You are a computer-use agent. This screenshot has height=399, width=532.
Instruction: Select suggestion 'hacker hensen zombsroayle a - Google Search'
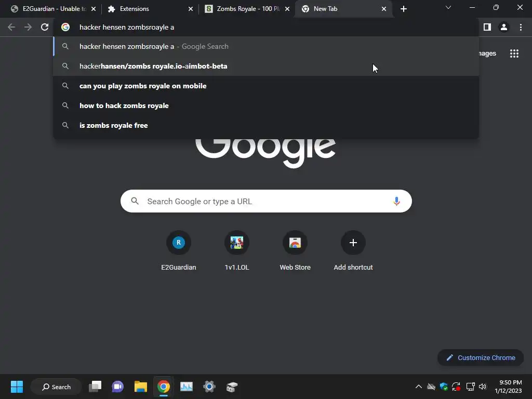266,46
